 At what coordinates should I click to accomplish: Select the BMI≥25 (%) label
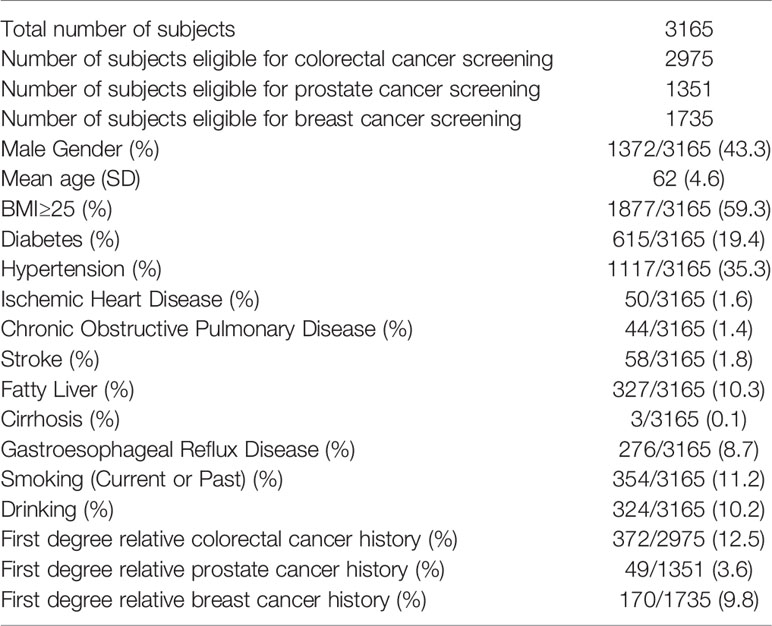(x=56, y=210)
